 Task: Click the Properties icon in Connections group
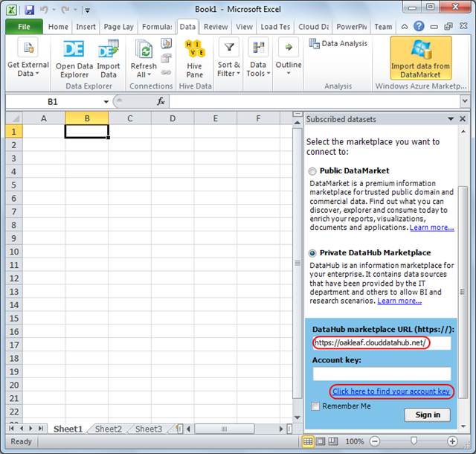click(x=167, y=58)
